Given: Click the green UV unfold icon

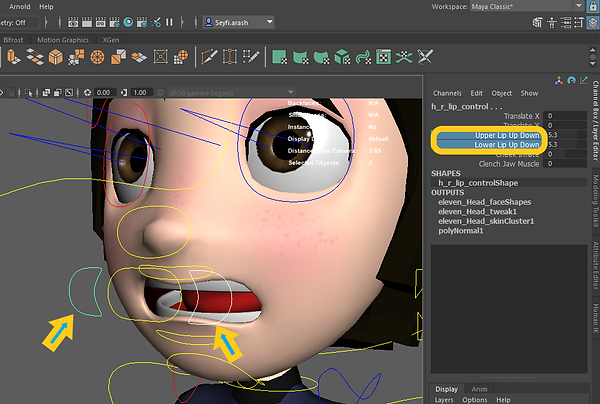Looking at the screenshot, I should [404, 57].
